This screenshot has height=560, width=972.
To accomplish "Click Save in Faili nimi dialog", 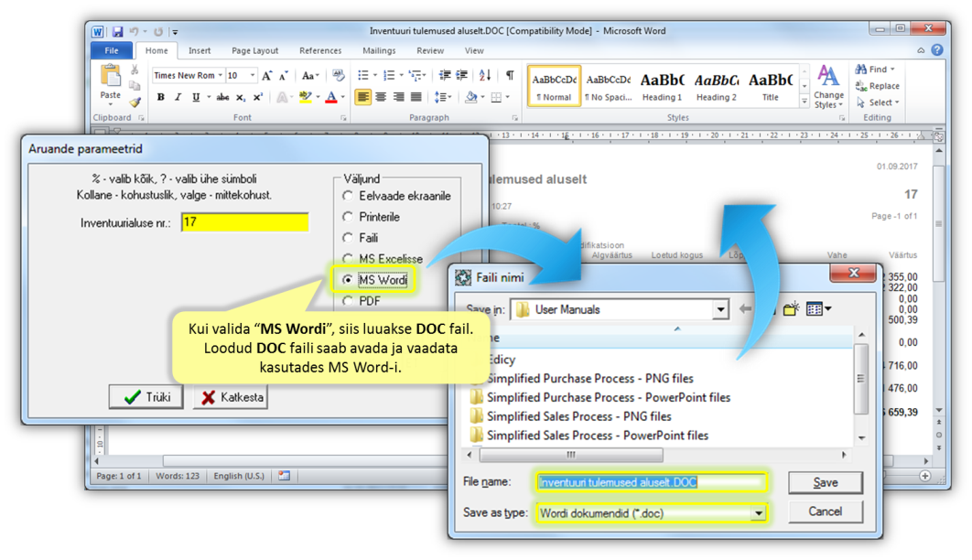I will 825,482.
